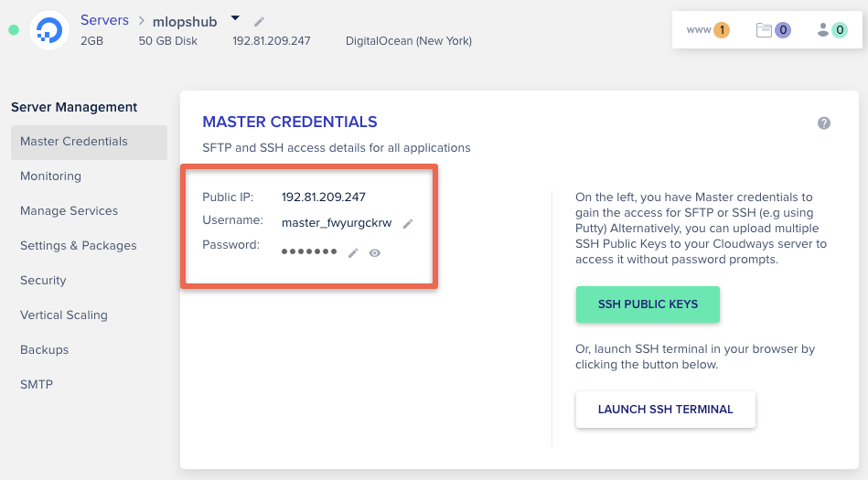Viewport: 868px width, 480px height.
Task: Open Settings & Packages
Action: (78, 246)
